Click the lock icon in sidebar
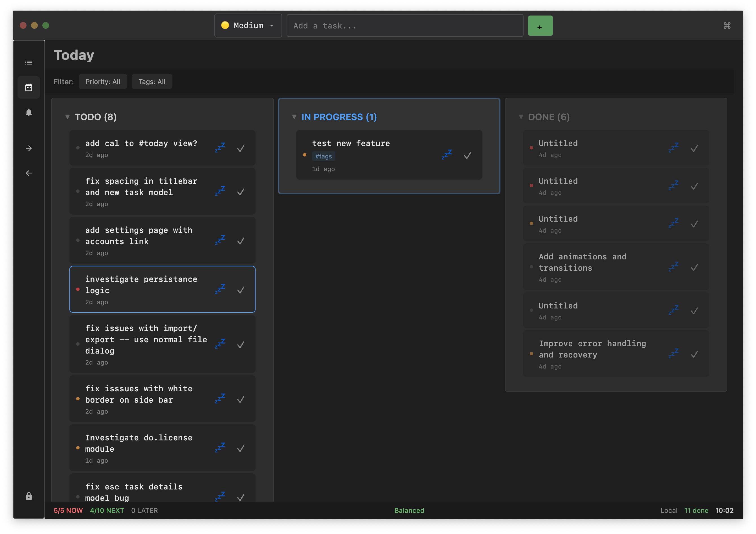 click(x=29, y=496)
